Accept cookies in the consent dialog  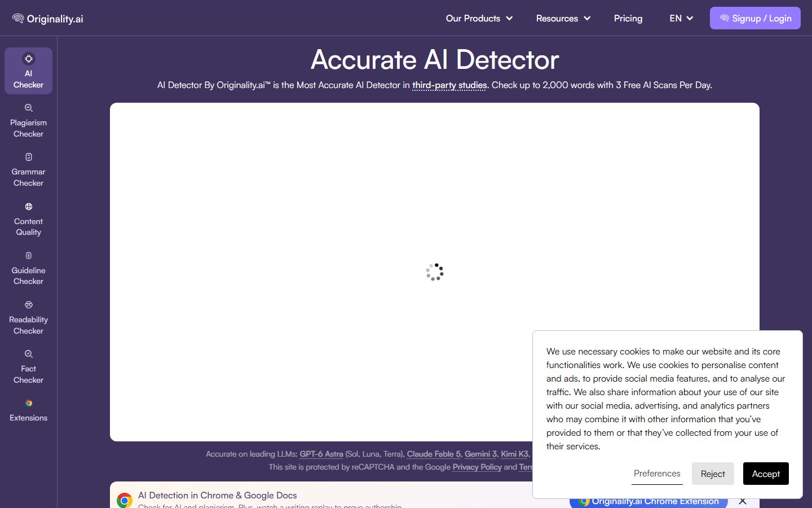(x=766, y=474)
